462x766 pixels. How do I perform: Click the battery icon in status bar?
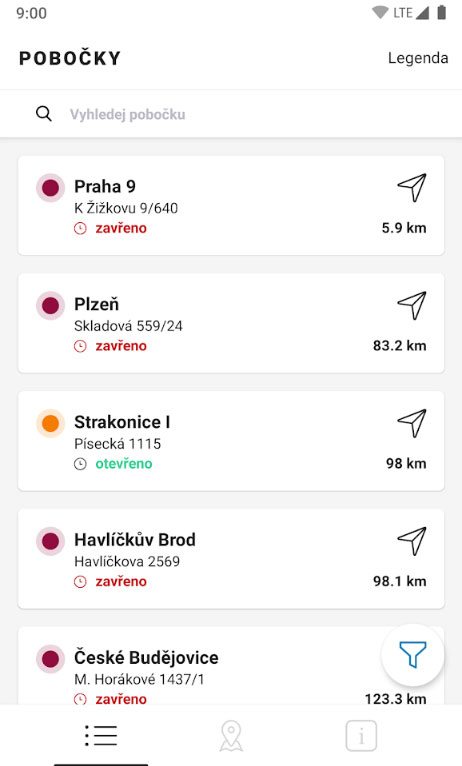pyautogui.click(x=441, y=12)
